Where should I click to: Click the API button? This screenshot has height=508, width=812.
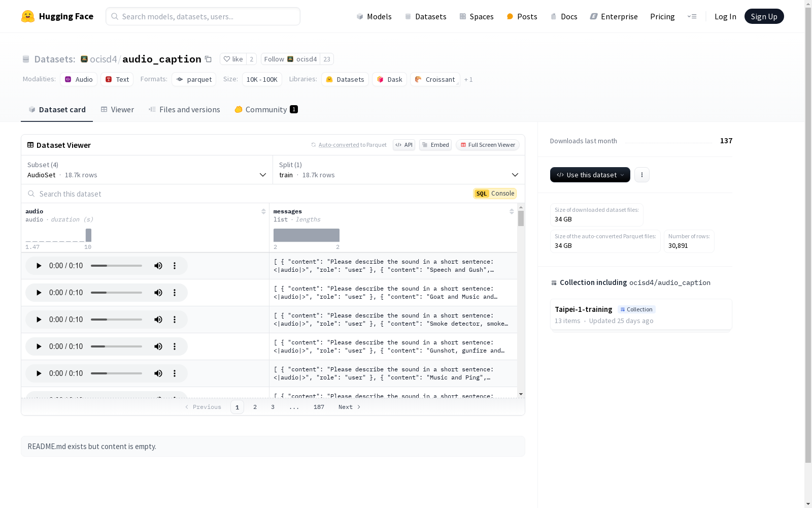(x=404, y=145)
